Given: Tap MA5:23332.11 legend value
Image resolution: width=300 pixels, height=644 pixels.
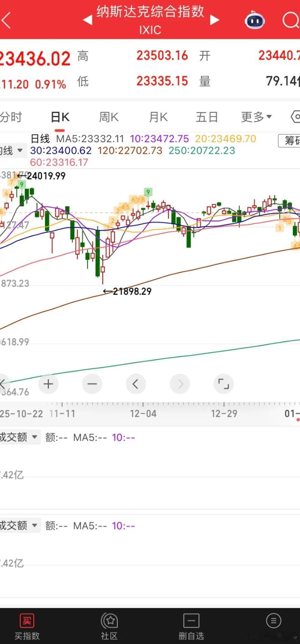Looking at the screenshot, I should (x=90, y=139).
